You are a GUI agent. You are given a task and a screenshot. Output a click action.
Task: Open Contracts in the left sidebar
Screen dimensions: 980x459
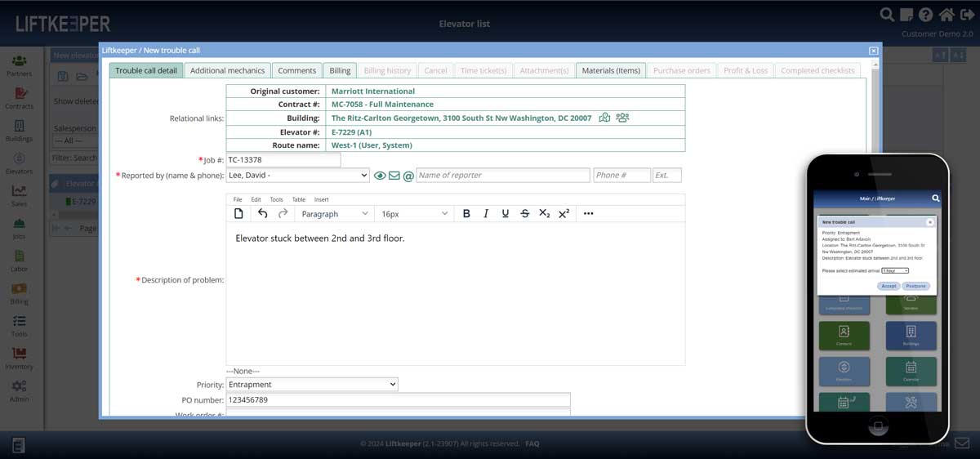pos(19,99)
